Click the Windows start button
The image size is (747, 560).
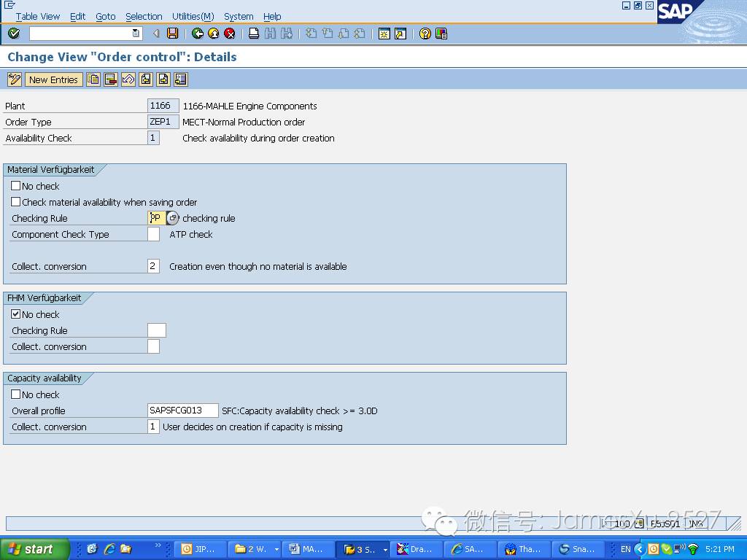pos(34,549)
